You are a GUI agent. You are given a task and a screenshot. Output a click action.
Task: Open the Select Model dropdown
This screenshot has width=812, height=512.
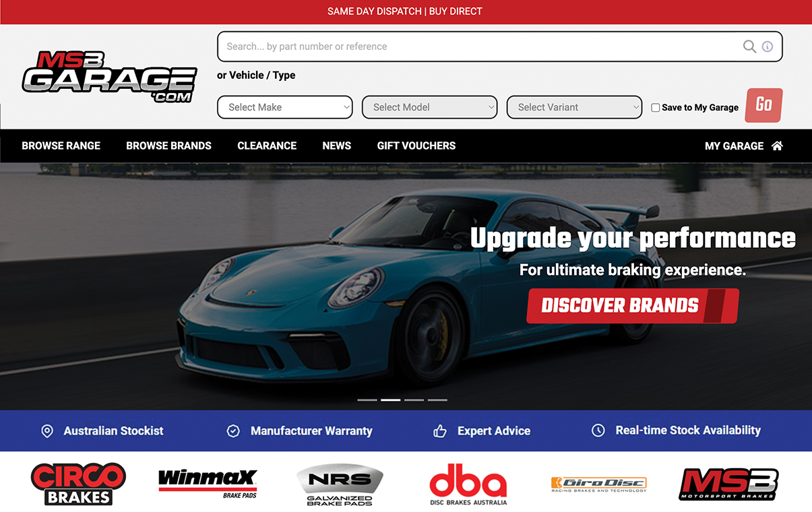(x=430, y=107)
